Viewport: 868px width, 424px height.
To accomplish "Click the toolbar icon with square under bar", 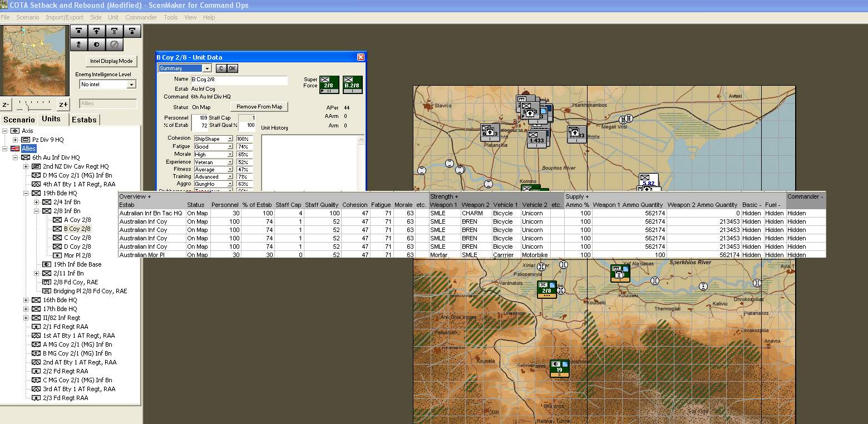I will tap(79, 31).
